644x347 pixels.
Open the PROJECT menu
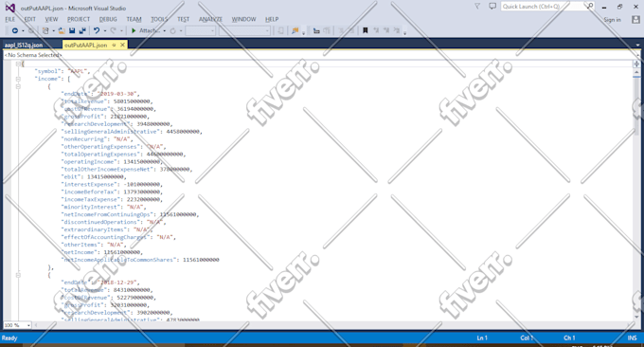[79, 19]
